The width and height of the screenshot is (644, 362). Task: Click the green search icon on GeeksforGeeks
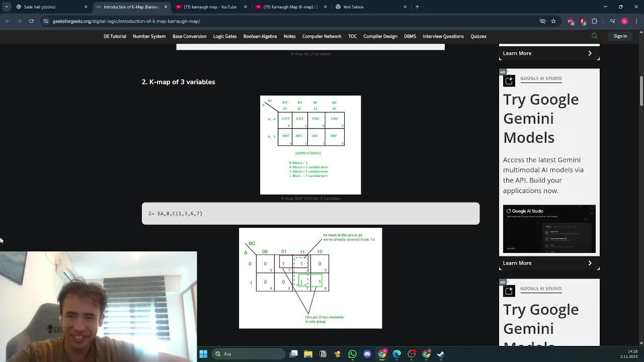pyautogui.click(x=595, y=36)
